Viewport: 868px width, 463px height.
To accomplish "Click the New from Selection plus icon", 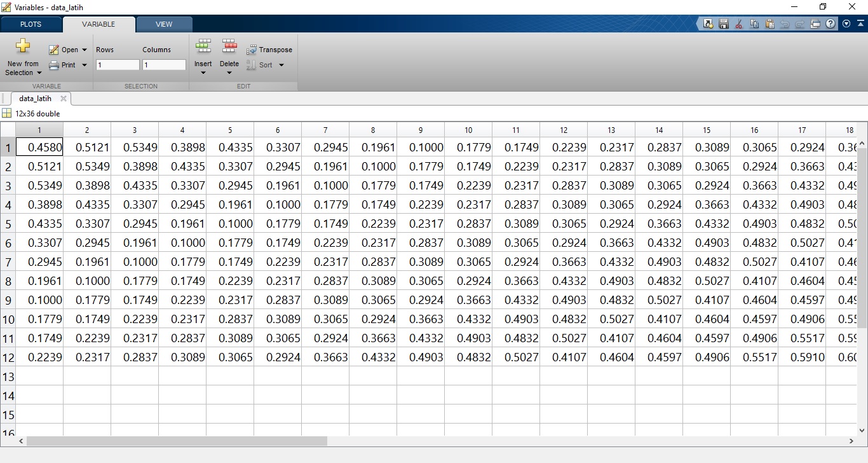I will coord(23,46).
